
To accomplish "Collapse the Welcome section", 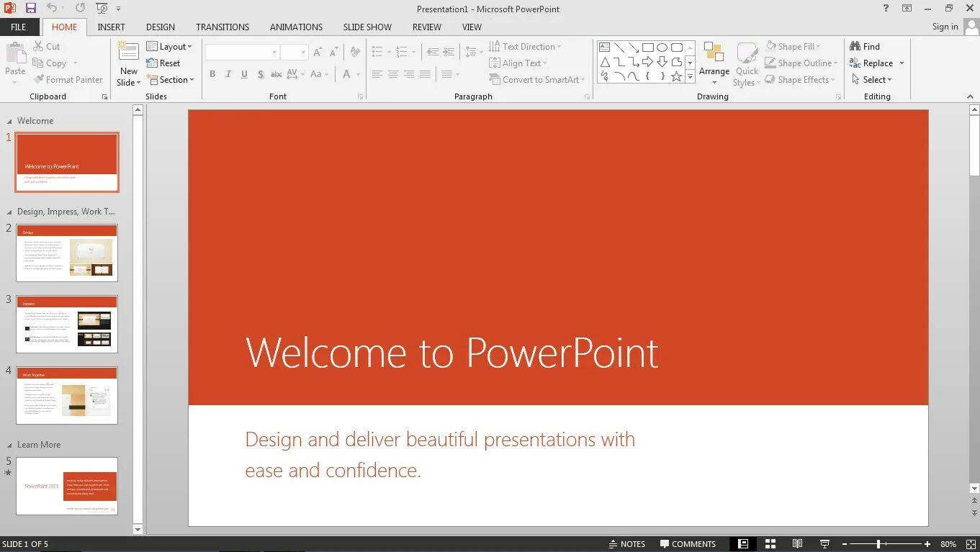I will pyautogui.click(x=9, y=121).
